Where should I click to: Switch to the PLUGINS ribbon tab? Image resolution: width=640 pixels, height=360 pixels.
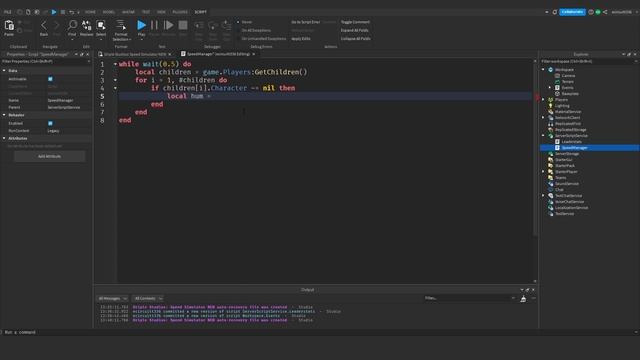point(180,12)
